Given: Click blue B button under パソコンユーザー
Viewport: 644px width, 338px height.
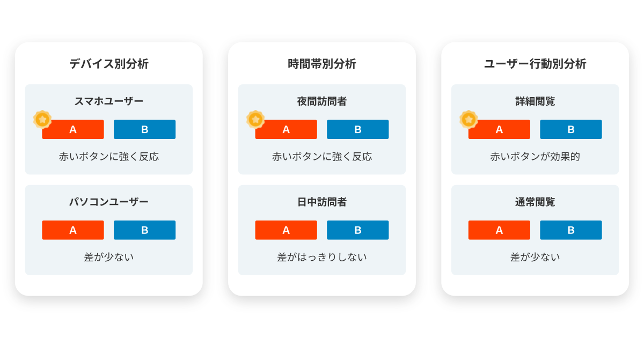Looking at the screenshot, I should tap(144, 230).
